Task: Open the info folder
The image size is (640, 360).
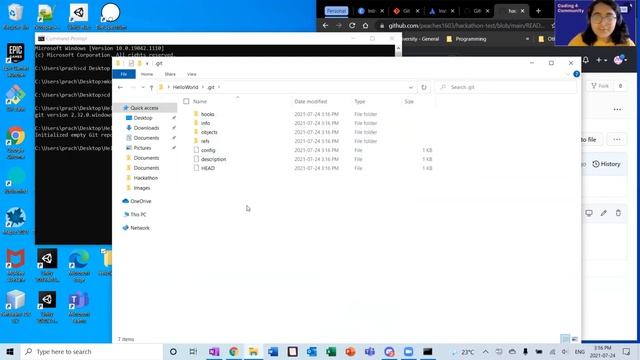Action: point(205,123)
